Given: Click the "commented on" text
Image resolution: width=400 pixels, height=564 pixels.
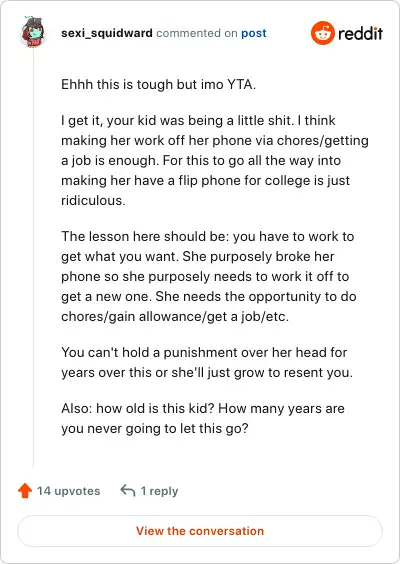Looking at the screenshot, I should pos(197,33).
